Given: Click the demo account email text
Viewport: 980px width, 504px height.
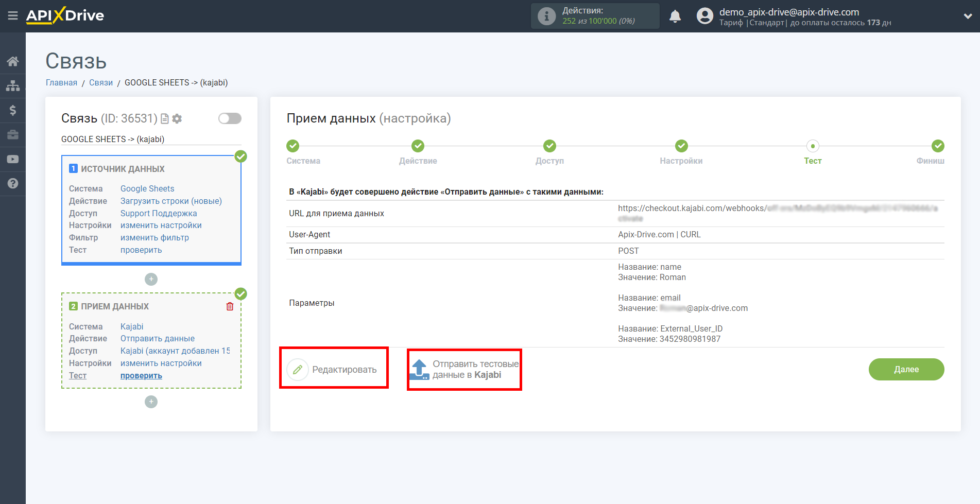Looking at the screenshot, I should click(789, 12).
